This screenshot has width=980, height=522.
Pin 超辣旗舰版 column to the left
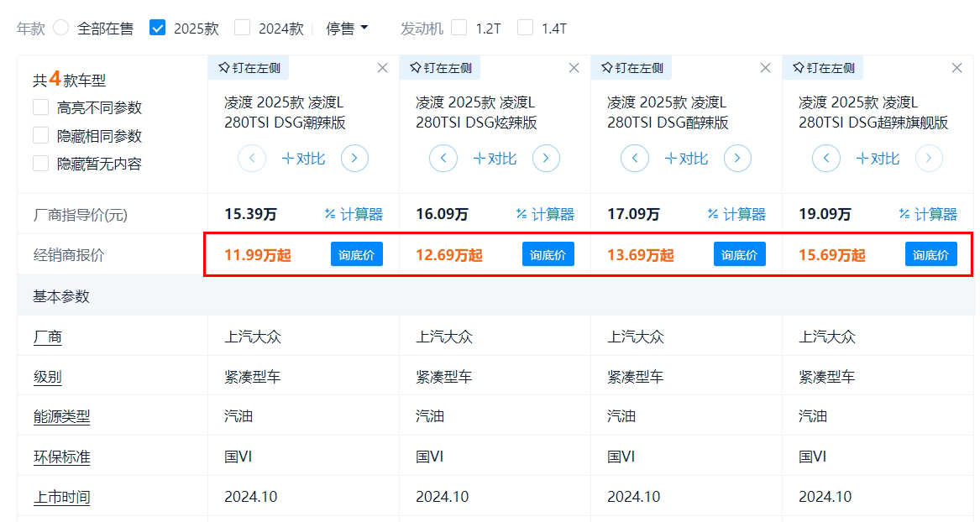tap(823, 68)
